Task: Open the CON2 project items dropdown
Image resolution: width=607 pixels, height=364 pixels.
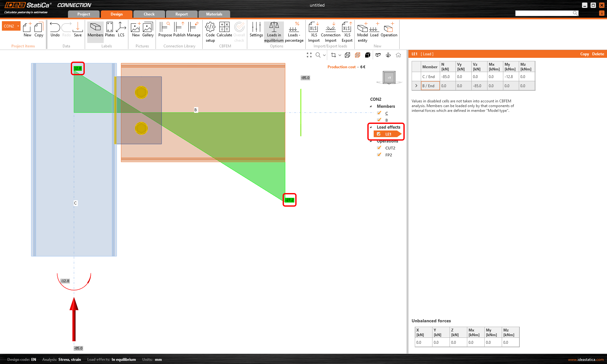Action: coord(18,26)
